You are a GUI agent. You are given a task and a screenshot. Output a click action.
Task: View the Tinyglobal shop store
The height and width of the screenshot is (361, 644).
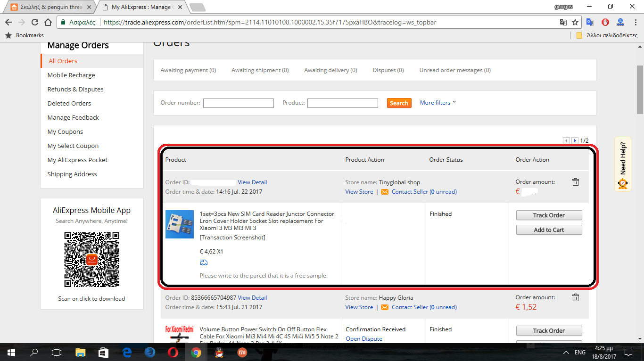(359, 192)
